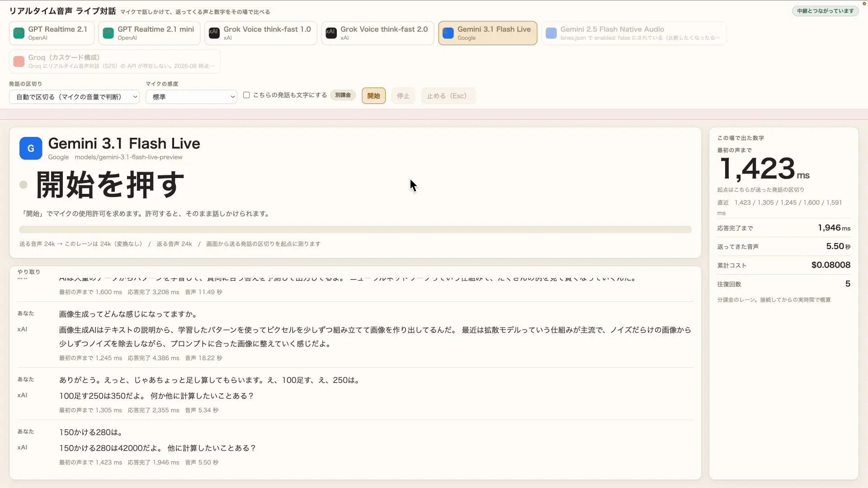Click the 往復回数 value 5
Image resolution: width=868 pixels, height=488 pixels.
pyautogui.click(x=848, y=284)
